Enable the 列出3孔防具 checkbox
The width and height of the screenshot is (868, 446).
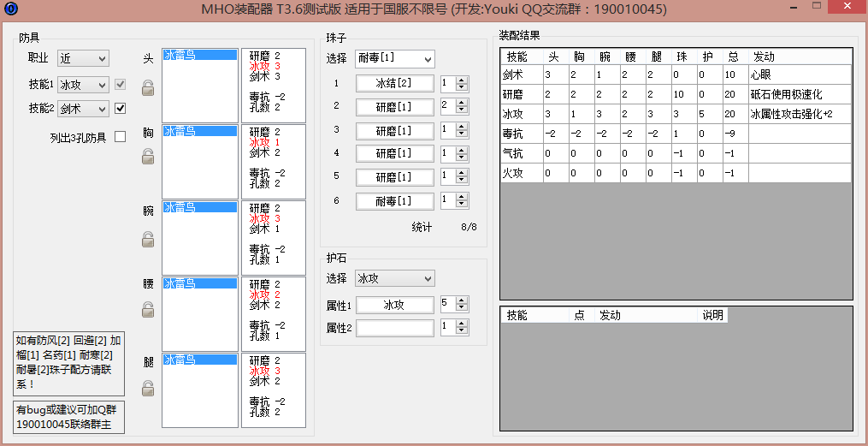(x=121, y=137)
